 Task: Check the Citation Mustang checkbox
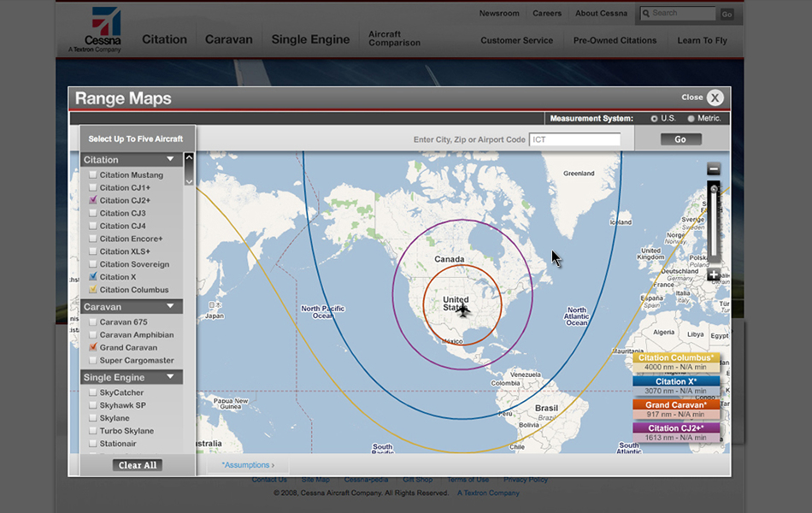(92, 174)
